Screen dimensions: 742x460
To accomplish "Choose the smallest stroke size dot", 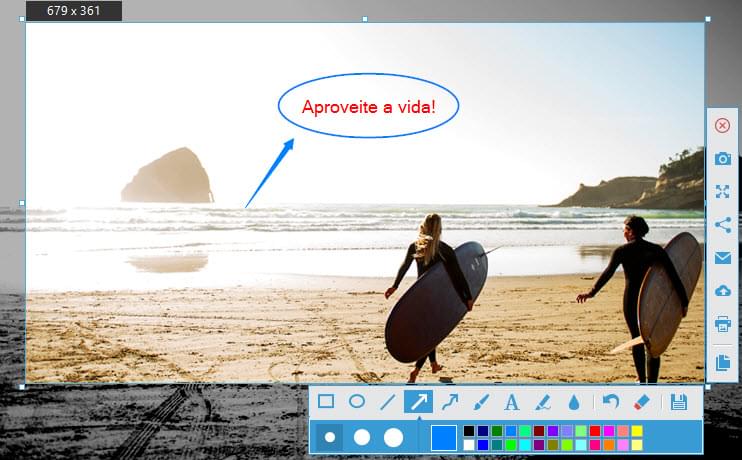I will click(330, 437).
